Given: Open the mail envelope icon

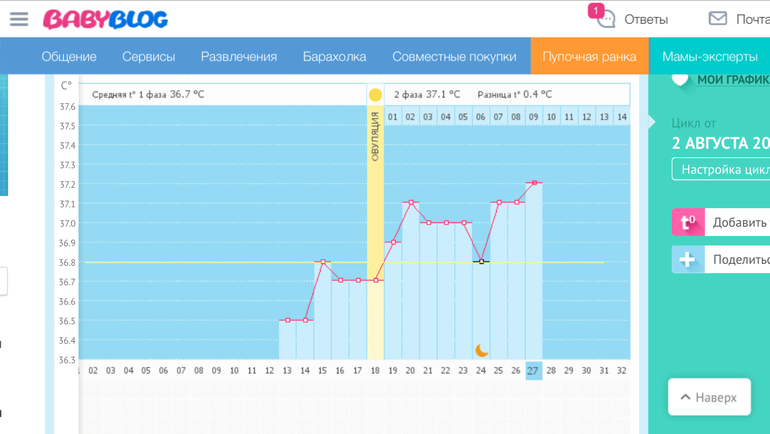Looking at the screenshot, I should tap(717, 19).
